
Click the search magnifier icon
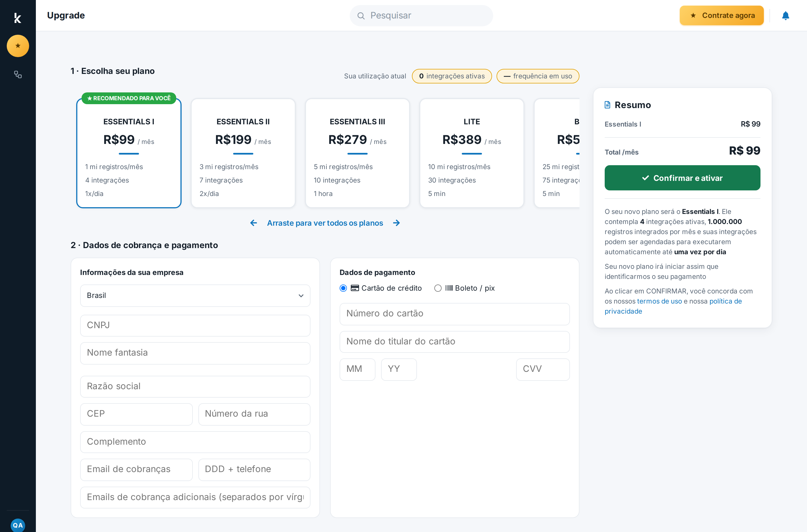coord(361,16)
